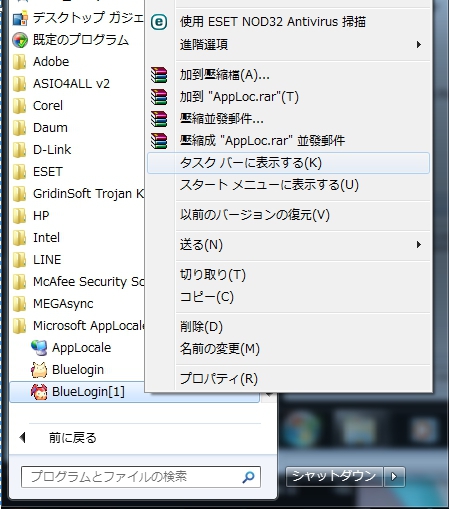
Task: Click the HP folder icon
Action: 19,216
